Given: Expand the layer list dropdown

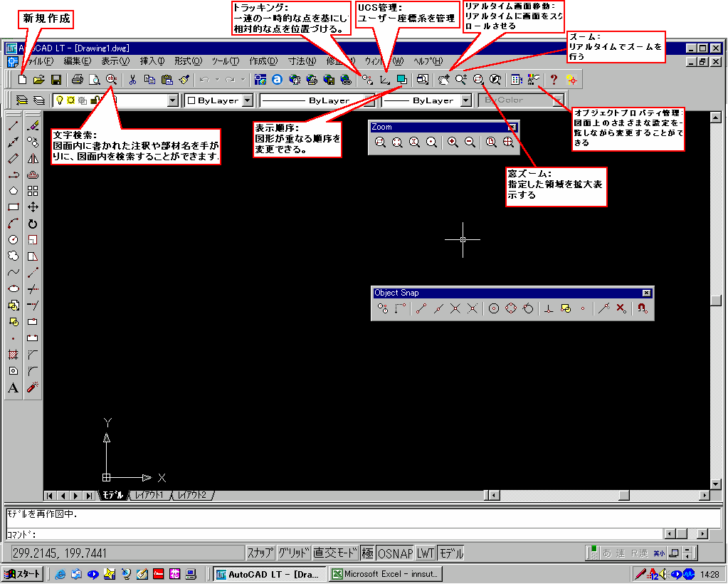Looking at the screenshot, I should (x=173, y=100).
